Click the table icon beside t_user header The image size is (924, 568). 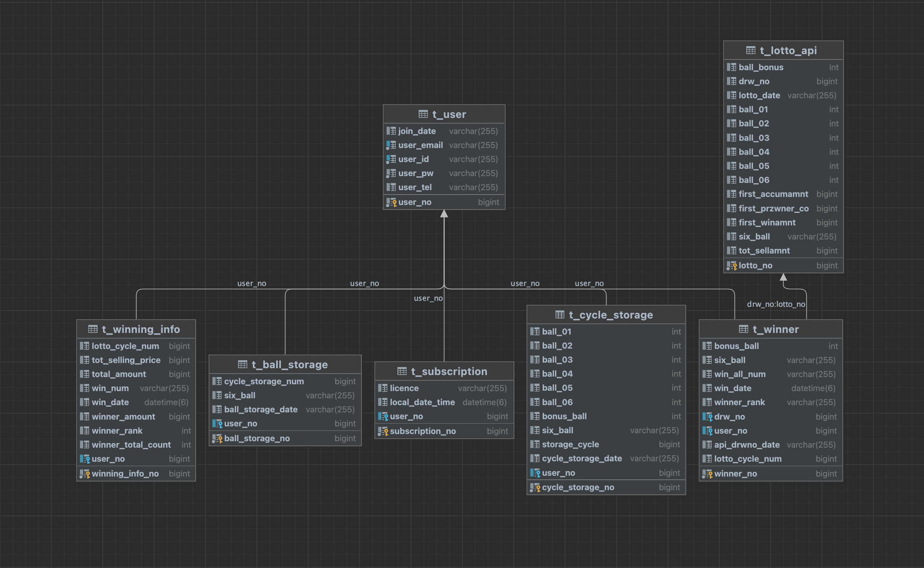click(423, 114)
